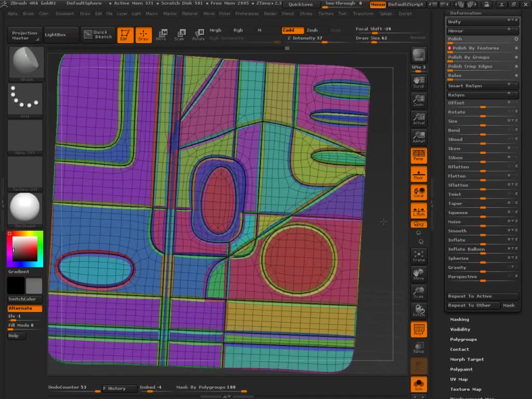Select Move mode next to Draw
The image size is (532, 399).
tap(161, 35)
